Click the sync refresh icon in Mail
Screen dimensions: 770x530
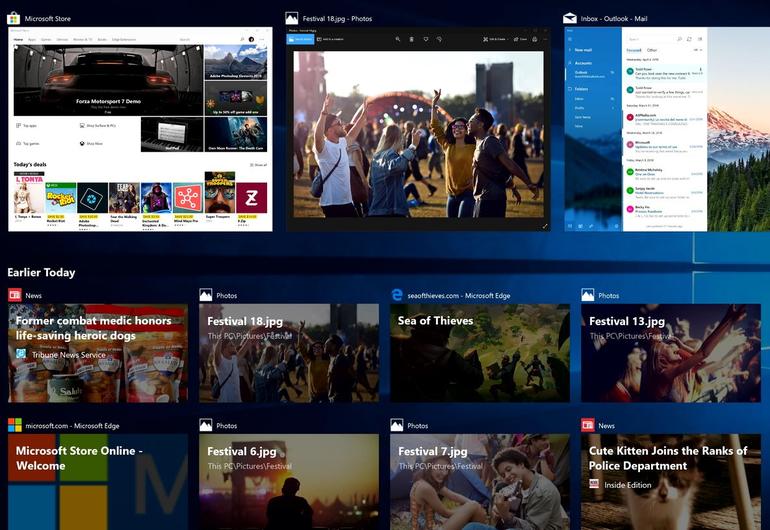pyautogui.click(x=689, y=39)
